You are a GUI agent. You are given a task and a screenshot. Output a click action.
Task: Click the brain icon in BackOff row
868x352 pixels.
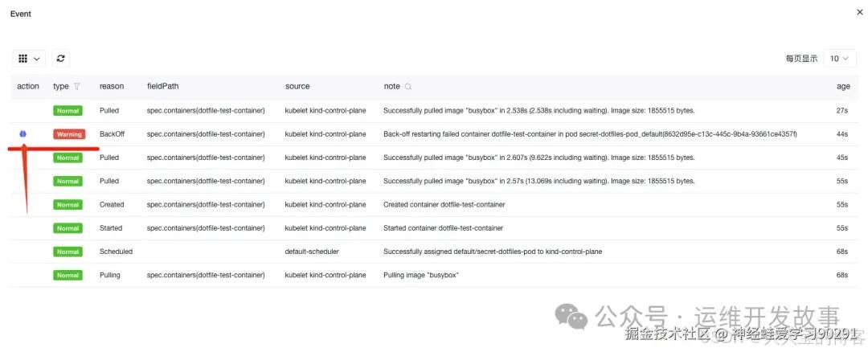point(23,134)
